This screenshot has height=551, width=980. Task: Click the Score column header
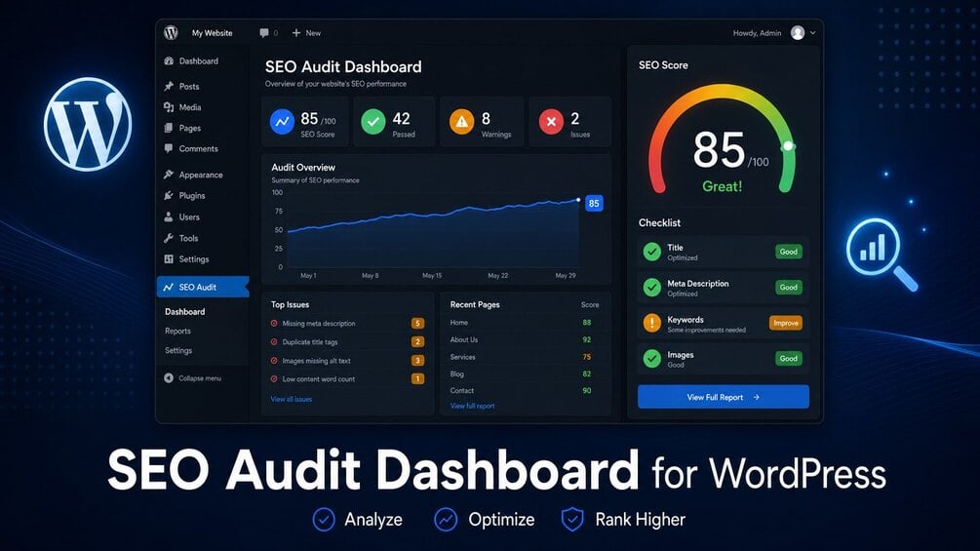click(x=590, y=305)
